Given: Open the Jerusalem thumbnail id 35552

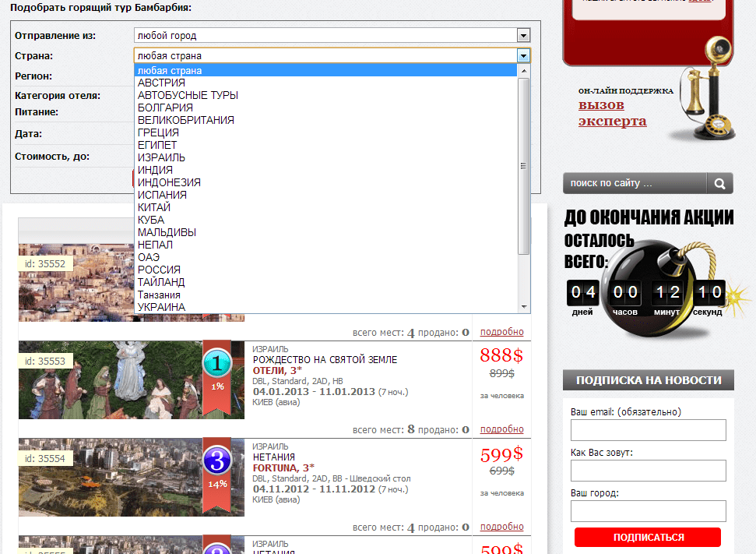Looking at the screenshot, I should click(x=76, y=282).
